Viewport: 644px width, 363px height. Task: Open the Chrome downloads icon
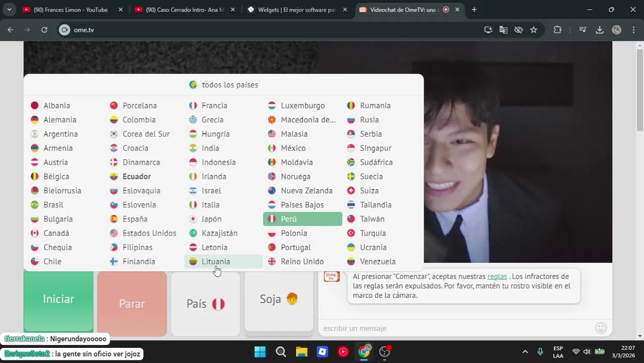click(x=600, y=30)
